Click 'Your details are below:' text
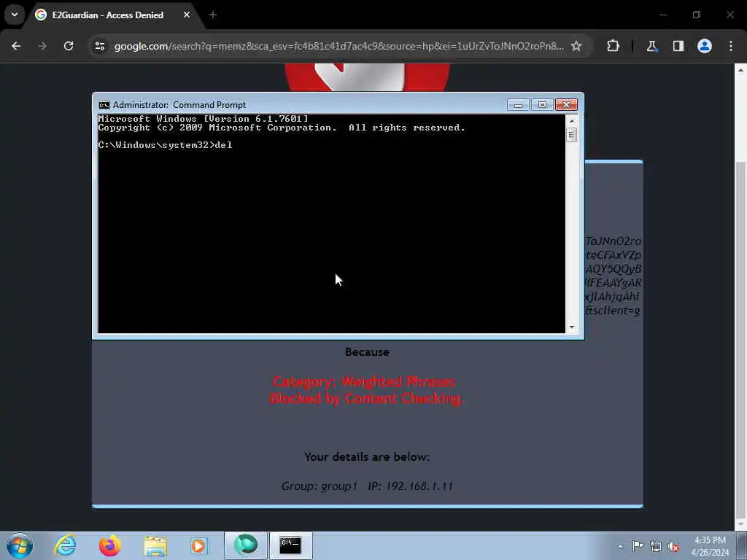The width and height of the screenshot is (747, 560). 368,456
